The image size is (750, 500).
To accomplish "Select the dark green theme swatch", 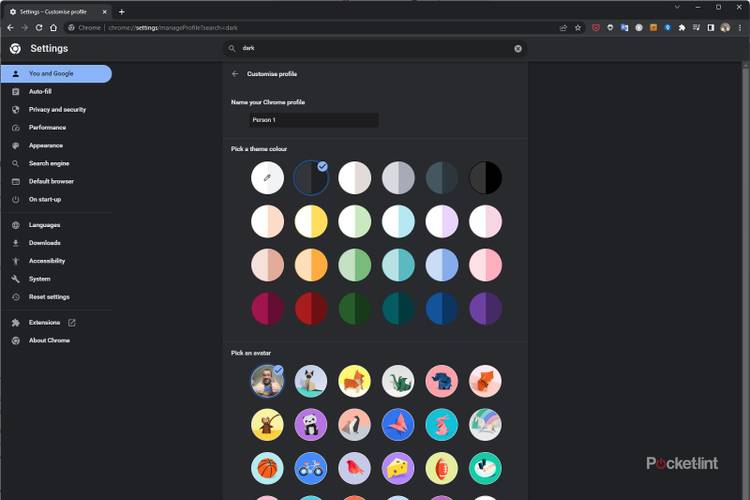I will [354, 309].
